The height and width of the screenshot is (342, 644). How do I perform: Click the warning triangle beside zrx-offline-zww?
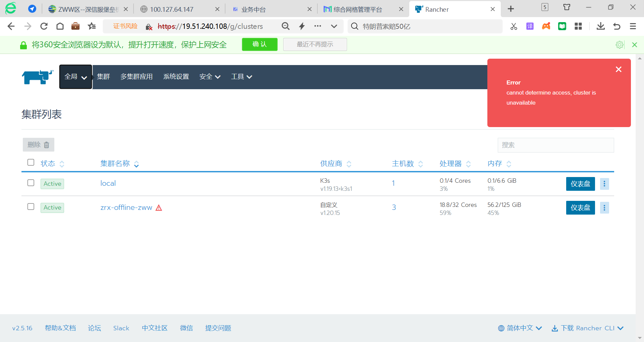click(159, 208)
